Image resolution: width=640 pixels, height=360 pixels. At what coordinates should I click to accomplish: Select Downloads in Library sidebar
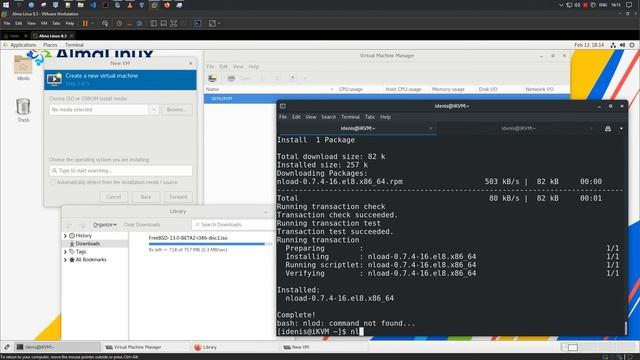click(87, 244)
